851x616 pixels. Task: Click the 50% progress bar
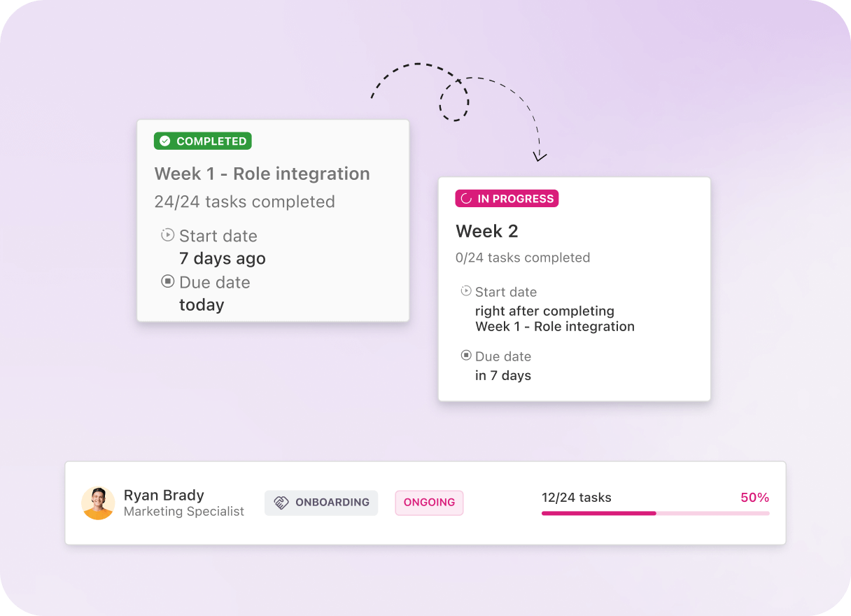pyautogui.click(x=655, y=512)
